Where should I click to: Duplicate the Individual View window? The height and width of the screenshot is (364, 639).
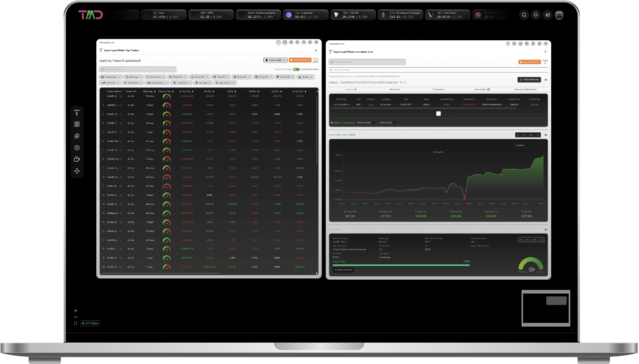pyautogui.click(x=527, y=44)
